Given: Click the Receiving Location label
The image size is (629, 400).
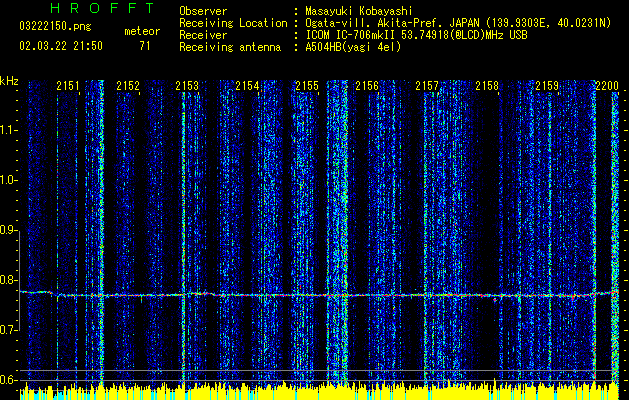Looking at the screenshot, I should tap(233, 23).
